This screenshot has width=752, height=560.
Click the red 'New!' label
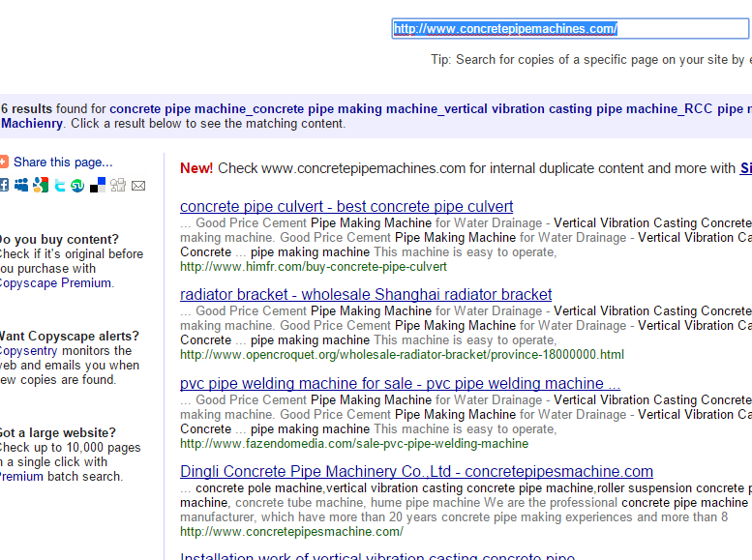click(196, 168)
